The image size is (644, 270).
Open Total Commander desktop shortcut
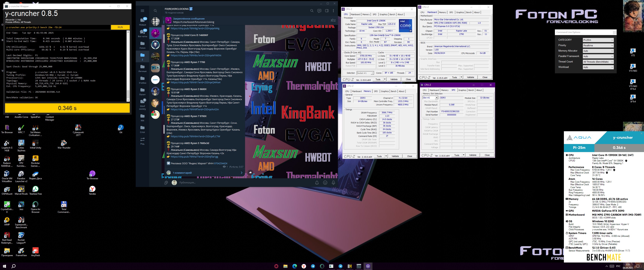pyautogui.click(x=64, y=207)
